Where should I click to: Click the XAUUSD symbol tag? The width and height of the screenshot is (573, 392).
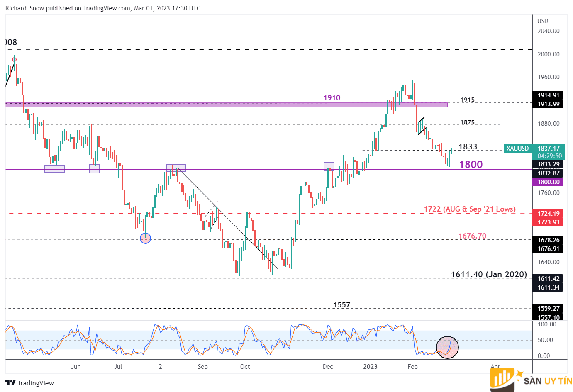click(x=518, y=148)
